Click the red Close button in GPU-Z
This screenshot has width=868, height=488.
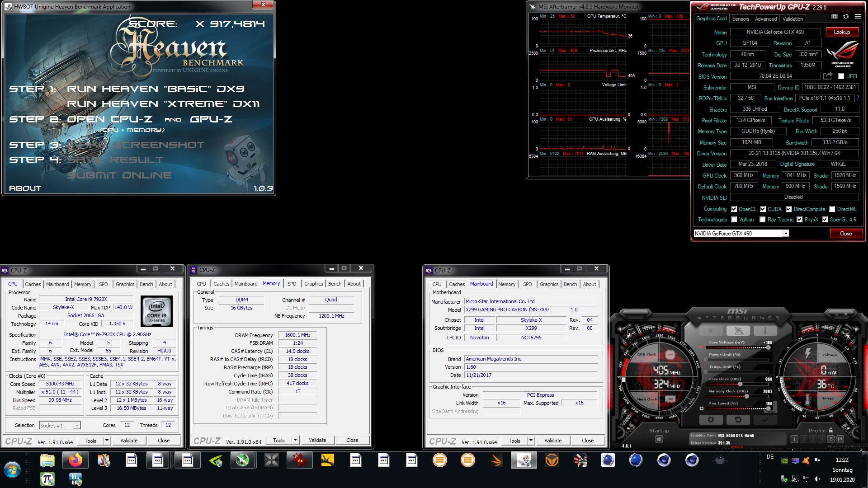[x=846, y=234]
